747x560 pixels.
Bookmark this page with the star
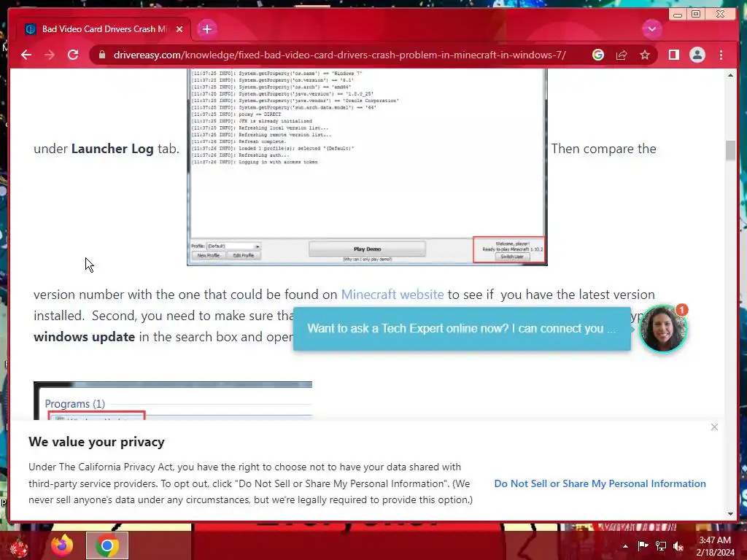(x=645, y=55)
